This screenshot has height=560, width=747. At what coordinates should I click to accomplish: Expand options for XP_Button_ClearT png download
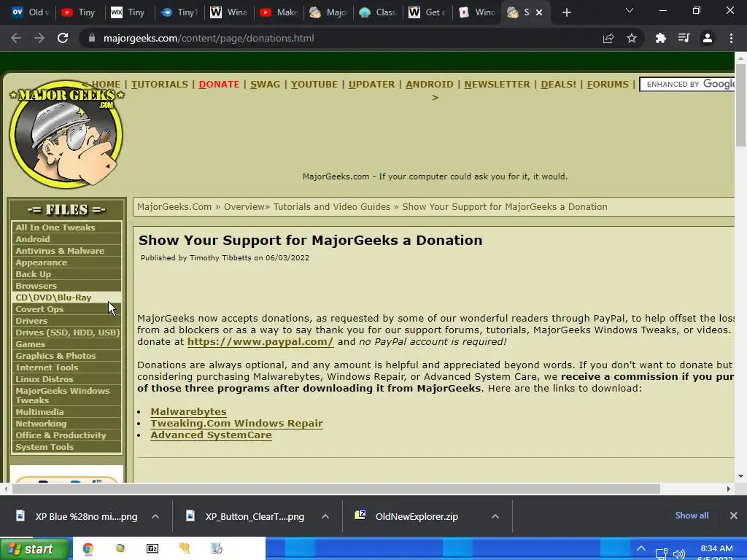click(325, 516)
